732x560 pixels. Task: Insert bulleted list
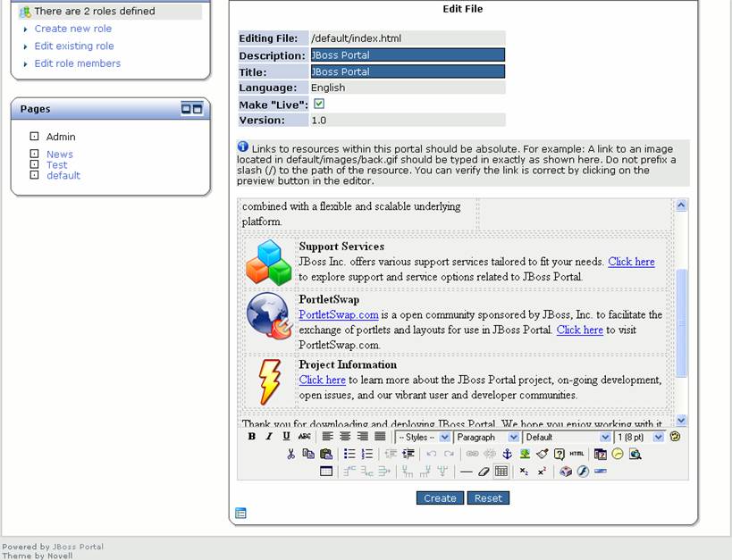[349, 454]
